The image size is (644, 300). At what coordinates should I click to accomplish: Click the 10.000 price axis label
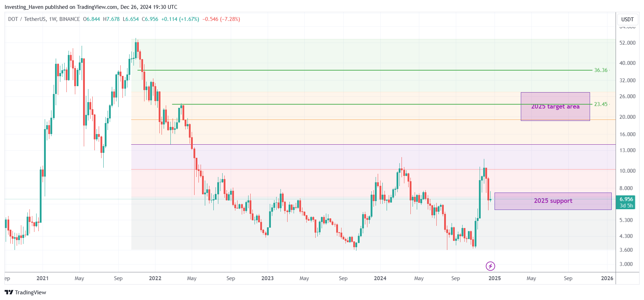(627, 171)
